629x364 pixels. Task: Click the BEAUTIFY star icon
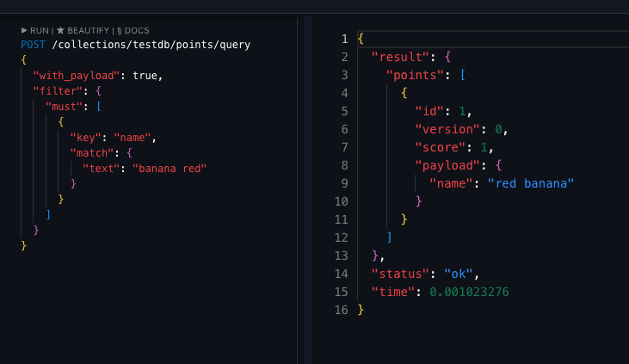61,30
